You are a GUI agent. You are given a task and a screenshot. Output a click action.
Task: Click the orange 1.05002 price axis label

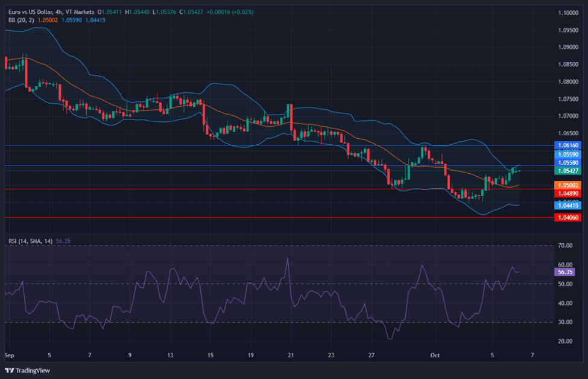coord(568,185)
